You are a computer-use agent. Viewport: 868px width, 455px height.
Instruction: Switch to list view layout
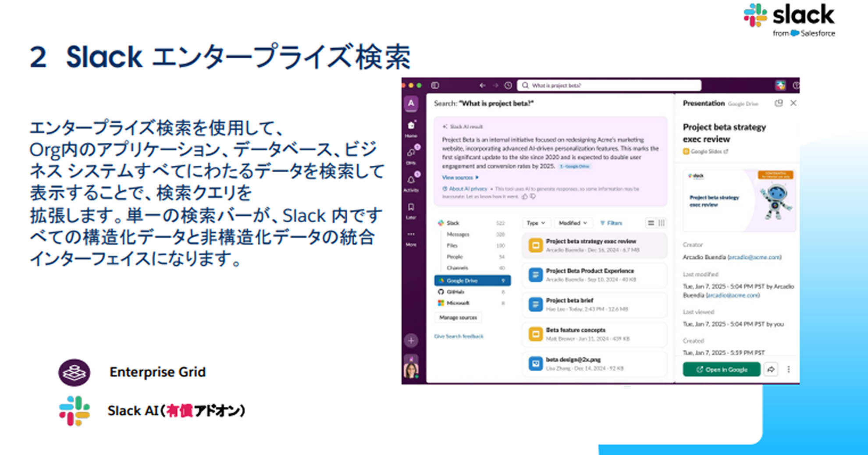point(651,223)
